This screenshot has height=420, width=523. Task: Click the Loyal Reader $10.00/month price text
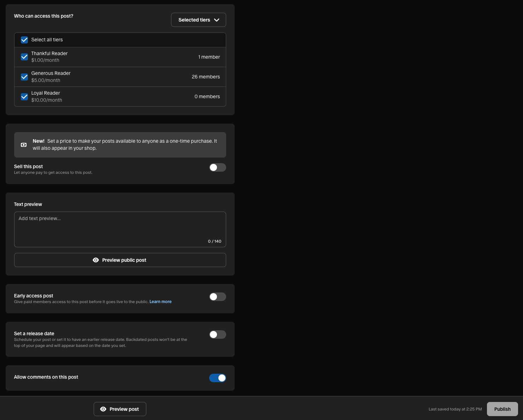tap(47, 100)
